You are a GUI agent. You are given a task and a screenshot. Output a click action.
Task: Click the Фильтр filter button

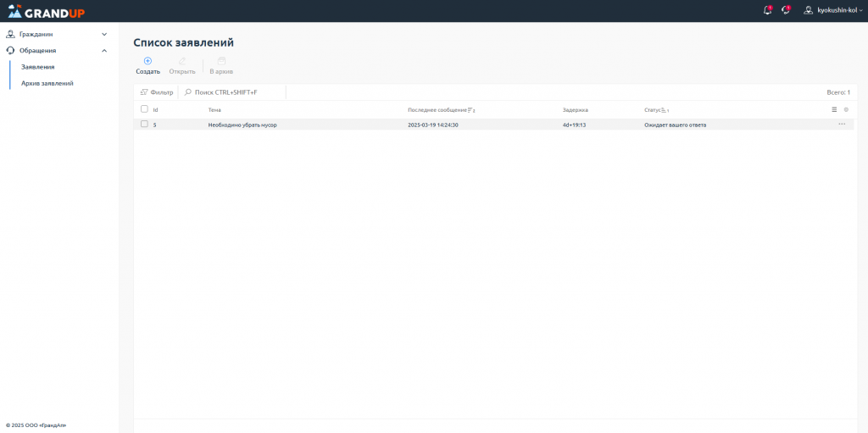coord(157,92)
